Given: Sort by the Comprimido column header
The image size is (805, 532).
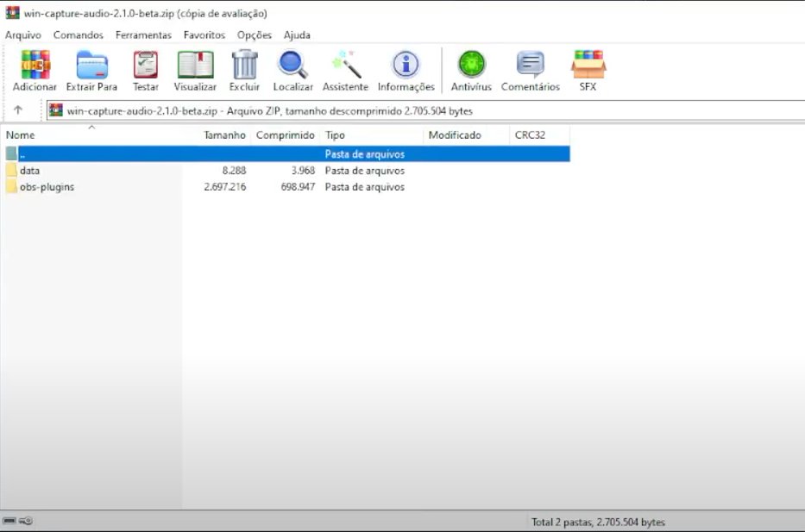Looking at the screenshot, I should pyautogui.click(x=285, y=135).
